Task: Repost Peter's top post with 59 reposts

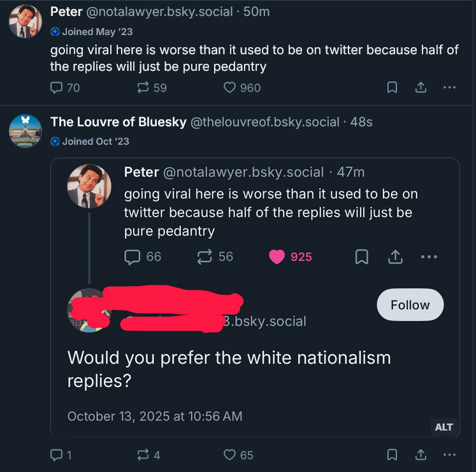Action: click(144, 88)
